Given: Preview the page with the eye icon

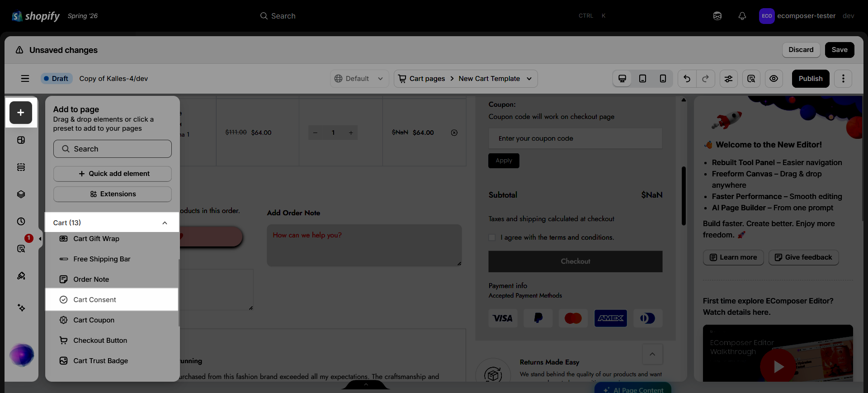Looking at the screenshot, I should (x=774, y=79).
